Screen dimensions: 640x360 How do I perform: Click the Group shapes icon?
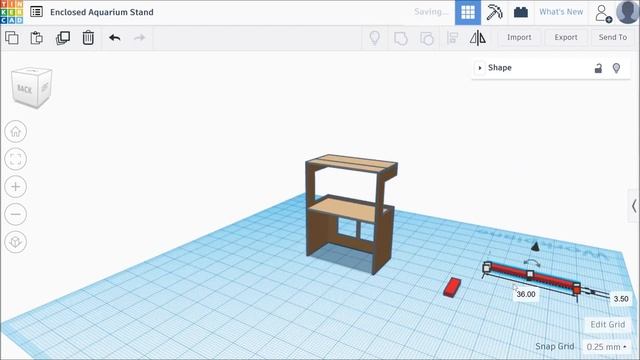(401, 38)
